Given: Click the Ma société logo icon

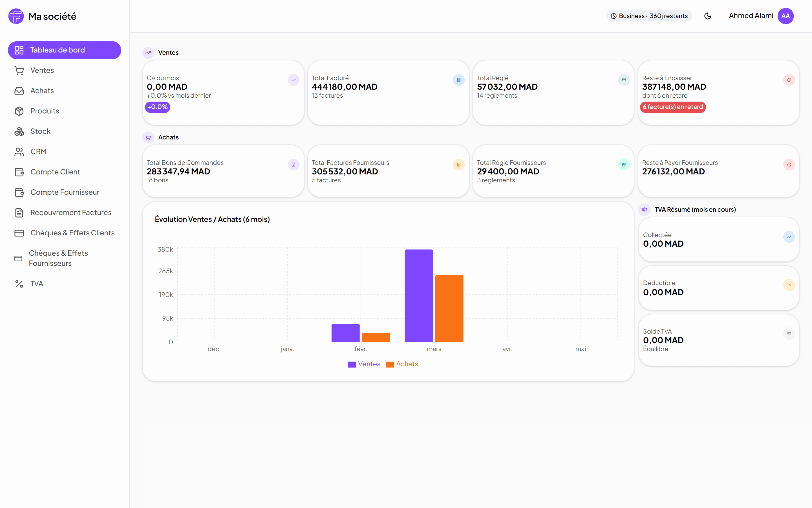Looking at the screenshot, I should pos(16,16).
